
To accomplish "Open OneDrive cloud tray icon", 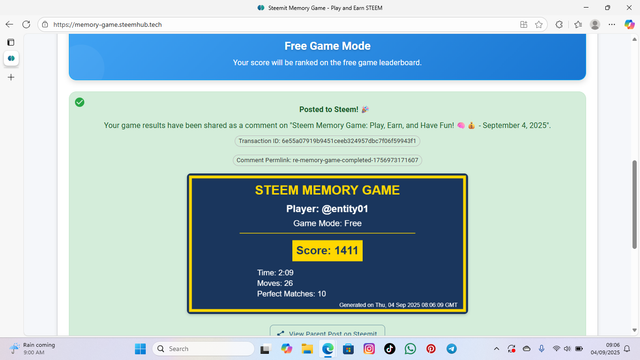I will 527,349.
